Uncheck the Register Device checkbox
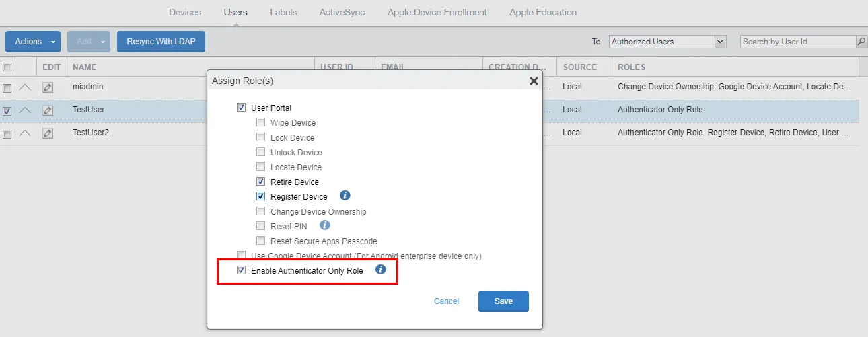This screenshot has height=337, width=868. (260, 196)
